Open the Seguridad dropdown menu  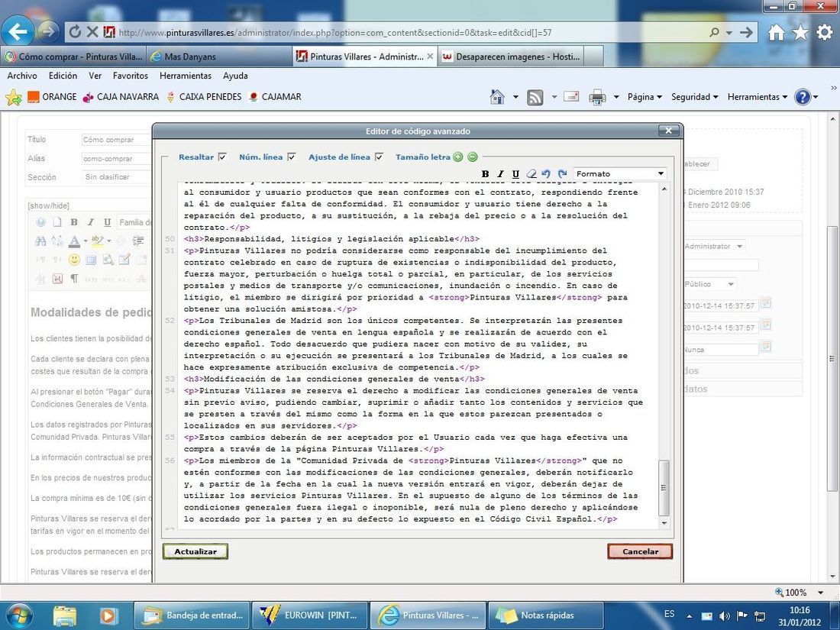coord(694,97)
